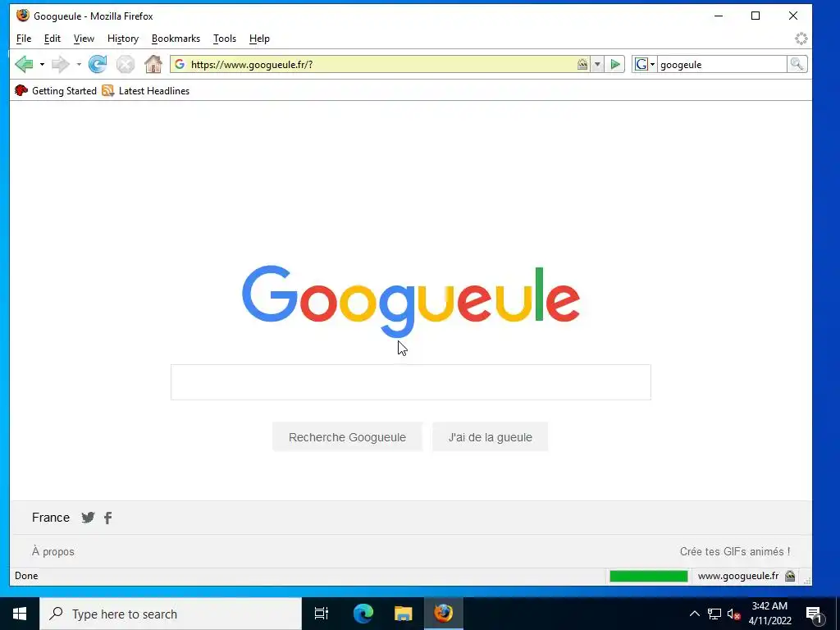840x630 pixels.
Task: Click the J'ai de la gueule button
Action: pyautogui.click(x=491, y=437)
